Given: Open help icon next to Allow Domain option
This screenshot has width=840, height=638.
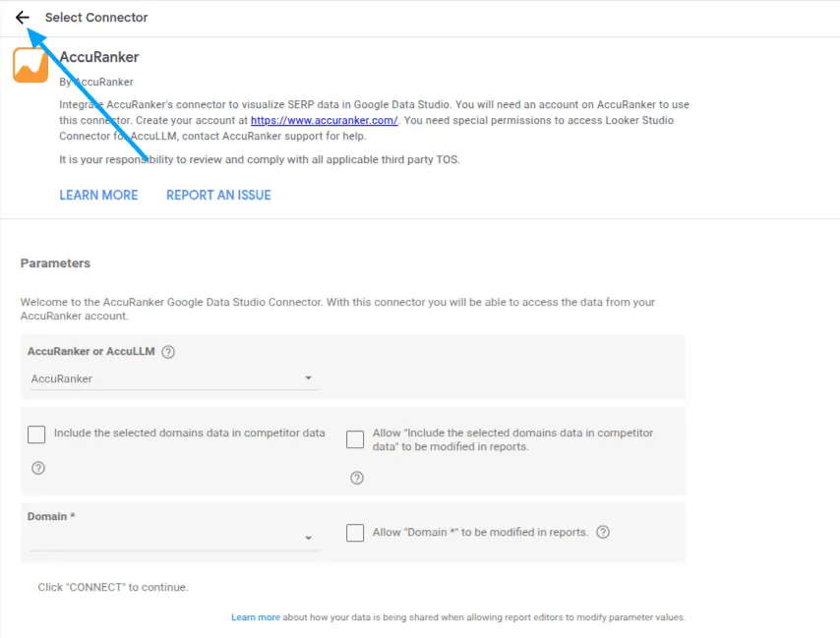Looking at the screenshot, I should [603, 532].
